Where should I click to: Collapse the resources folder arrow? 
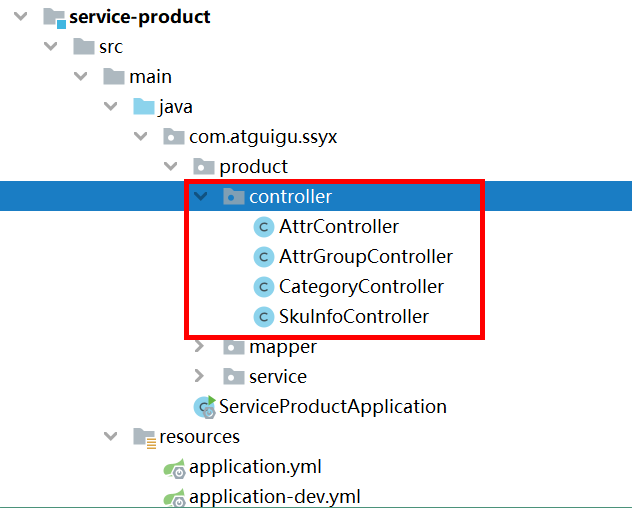click(x=111, y=437)
